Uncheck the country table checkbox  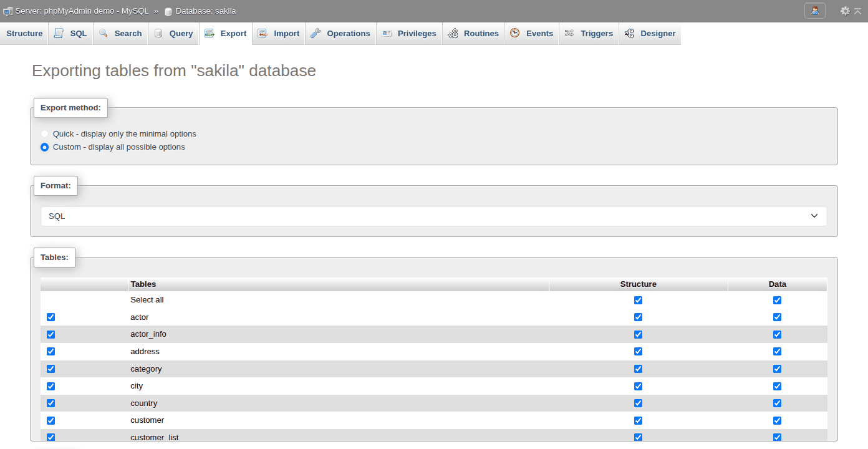click(x=51, y=403)
